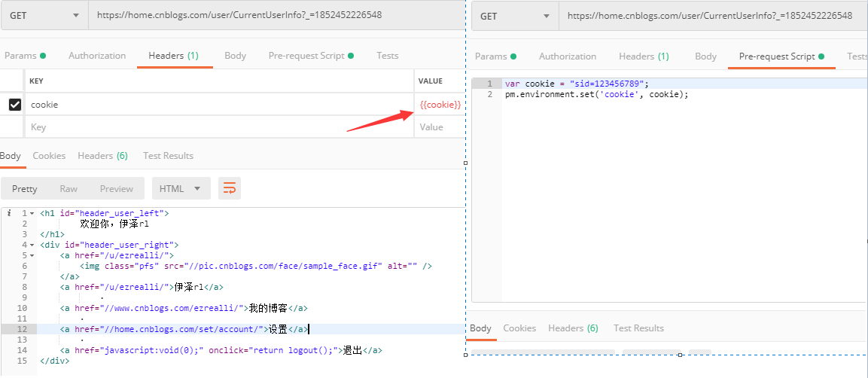868x378 pixels.
Task: Toggle the line wrap icon beside HTML dropdown
Action: pos(230,188)
